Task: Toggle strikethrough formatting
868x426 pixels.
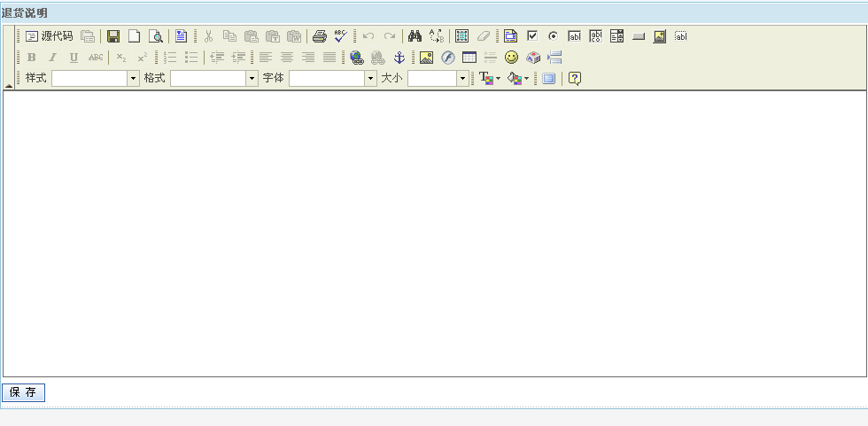Action: click(x=96, y=57)
